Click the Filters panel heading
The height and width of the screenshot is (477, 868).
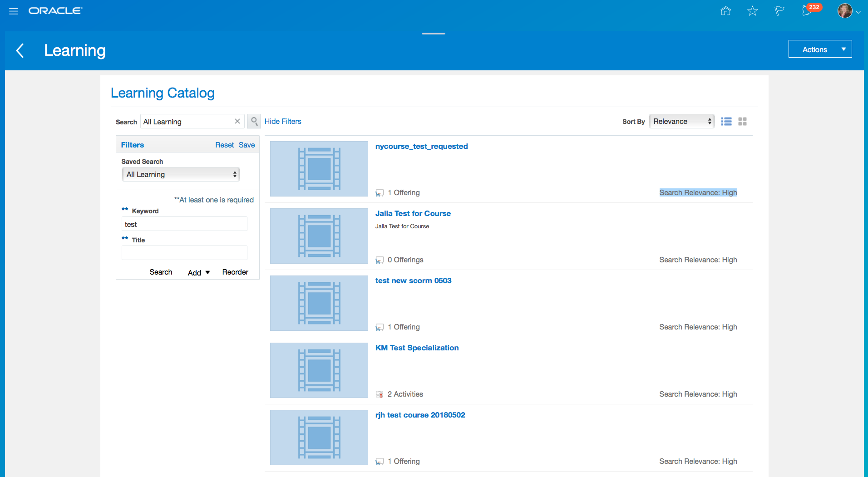click(x=133, y=145)
